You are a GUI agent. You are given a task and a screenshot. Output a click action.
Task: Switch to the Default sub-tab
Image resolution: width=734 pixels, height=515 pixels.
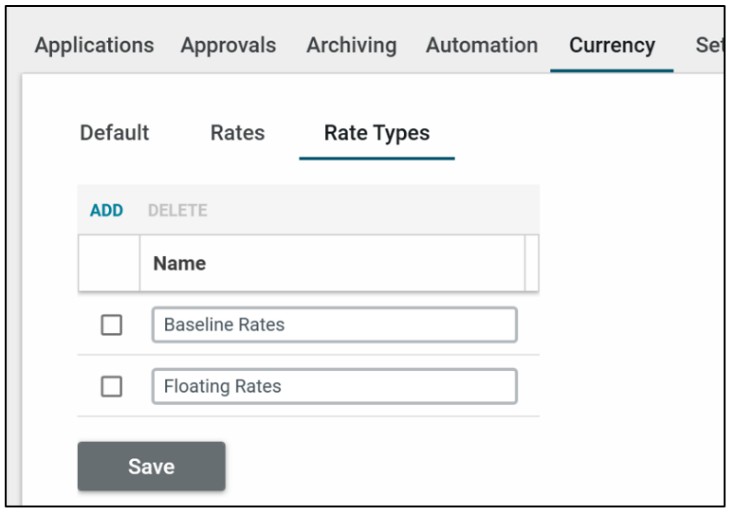tap(114, 133)
